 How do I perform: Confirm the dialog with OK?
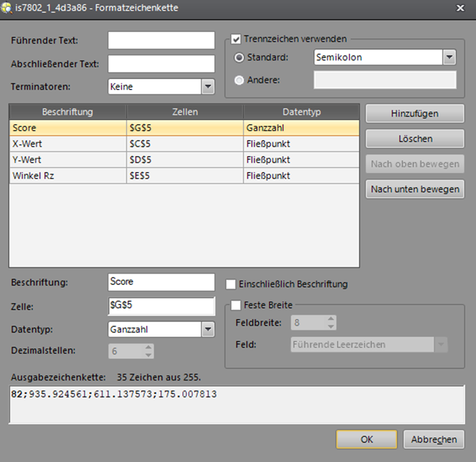[x=366, y=439]
